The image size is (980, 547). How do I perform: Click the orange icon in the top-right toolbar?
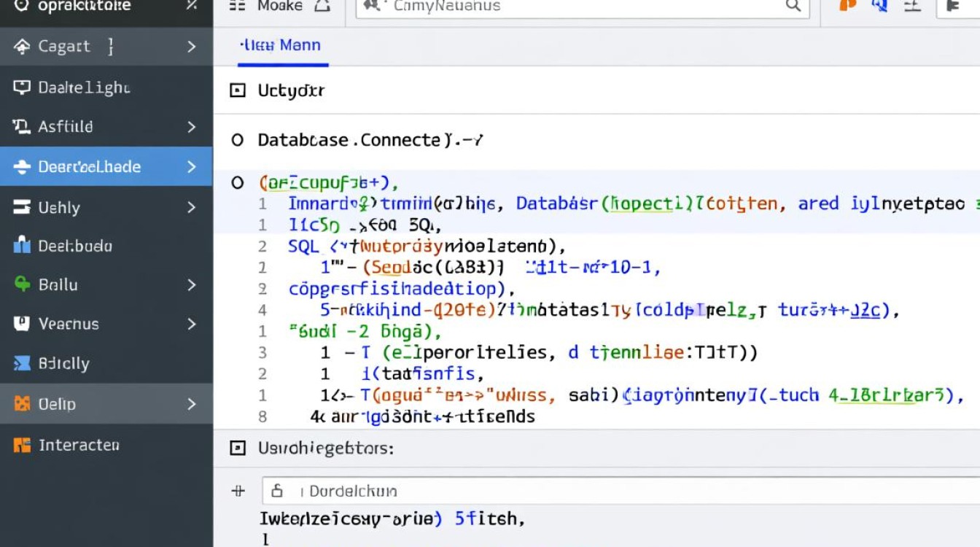click(847, 6)
